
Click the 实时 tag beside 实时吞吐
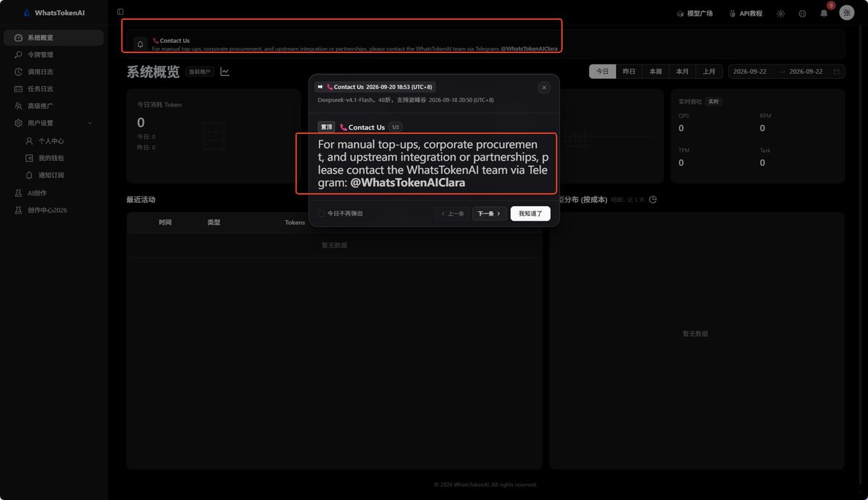(x=714, y=102)
